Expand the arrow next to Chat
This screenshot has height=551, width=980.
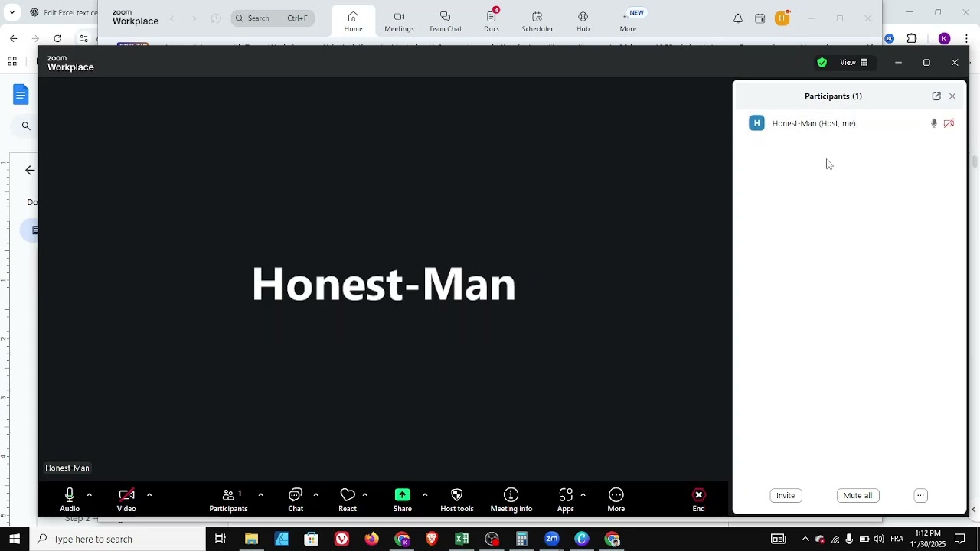point(315,495)
